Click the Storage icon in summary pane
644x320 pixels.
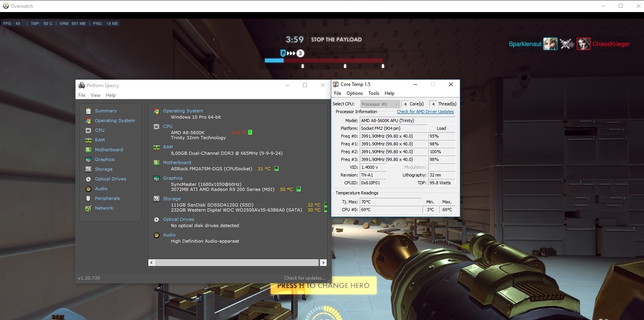tap(157, 199)
